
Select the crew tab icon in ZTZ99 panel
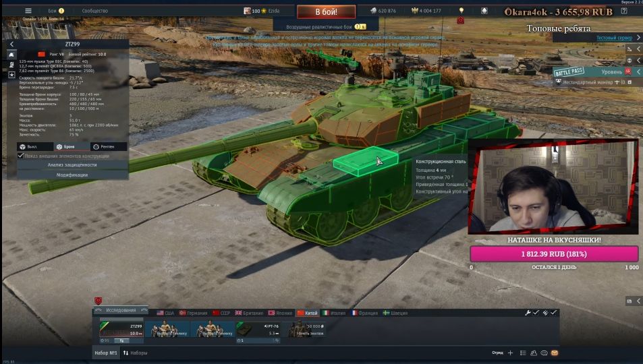[x=11, y=64]
